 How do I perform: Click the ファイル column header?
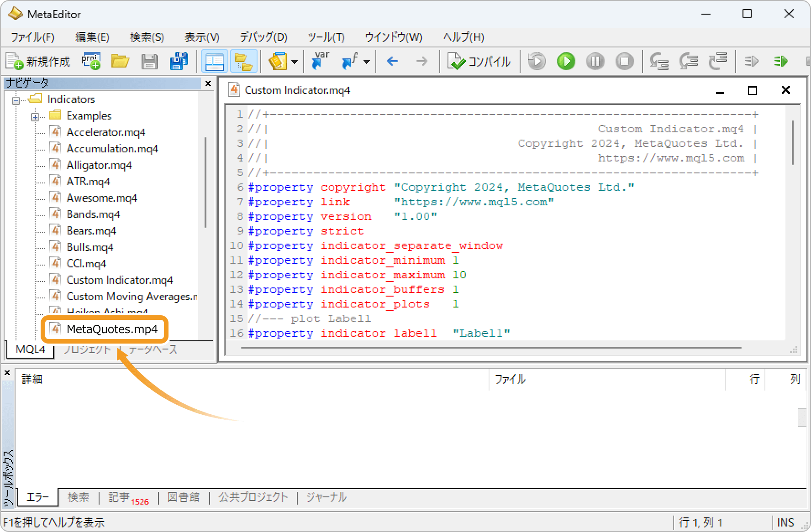pyautogui.click(x=607, y=379)
